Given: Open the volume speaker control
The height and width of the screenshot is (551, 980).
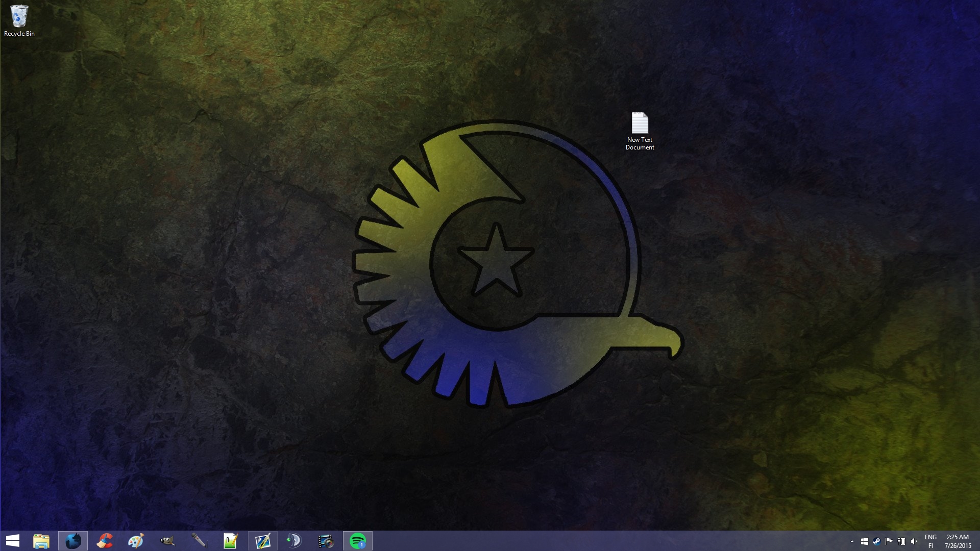Looking at the screenshot, I should click(x=914, y=541).
